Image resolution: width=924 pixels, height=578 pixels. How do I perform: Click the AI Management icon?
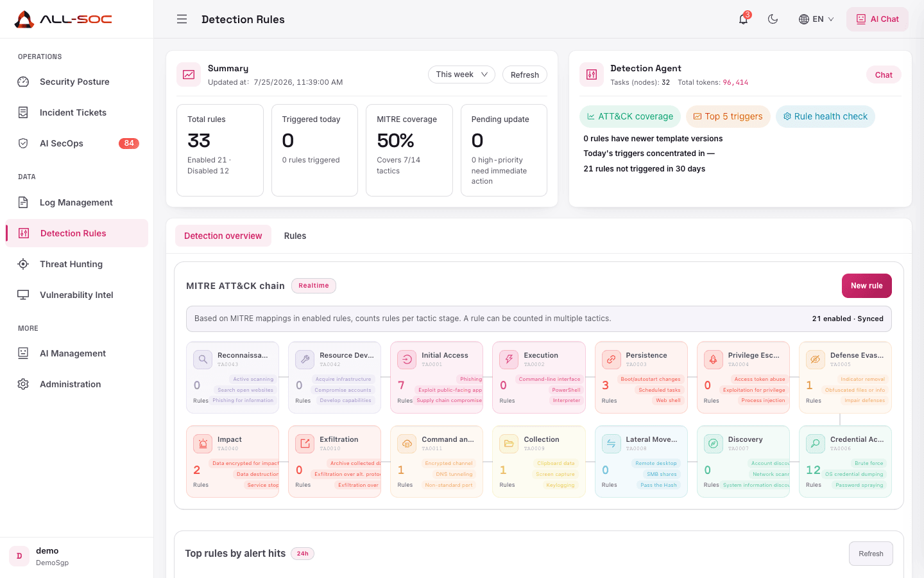[23, 353]
